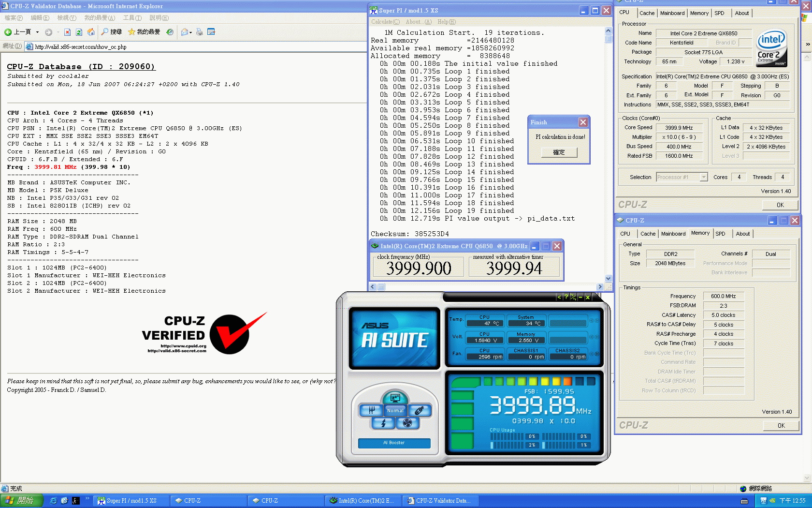Switch to Intel(R) Core(TM)2 E... taskbar item
This screenshot has height=508, width=812.
(363, 501)
